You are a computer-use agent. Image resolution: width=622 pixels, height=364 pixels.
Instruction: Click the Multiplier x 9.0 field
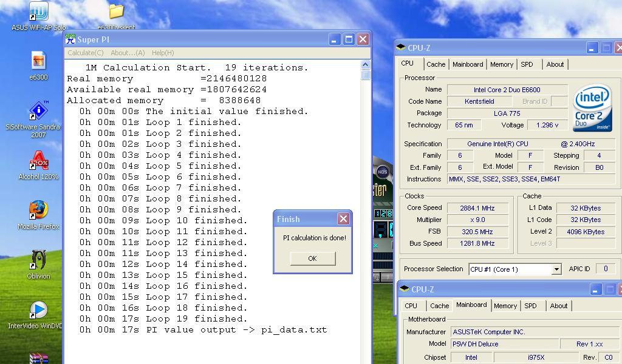[477, 220]
